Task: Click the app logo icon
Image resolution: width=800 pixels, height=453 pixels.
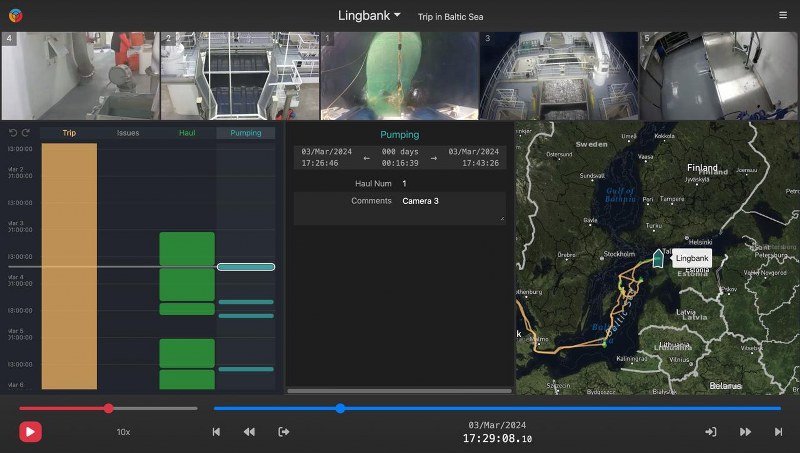Action: pyautogui.click(x=14, y=15)
